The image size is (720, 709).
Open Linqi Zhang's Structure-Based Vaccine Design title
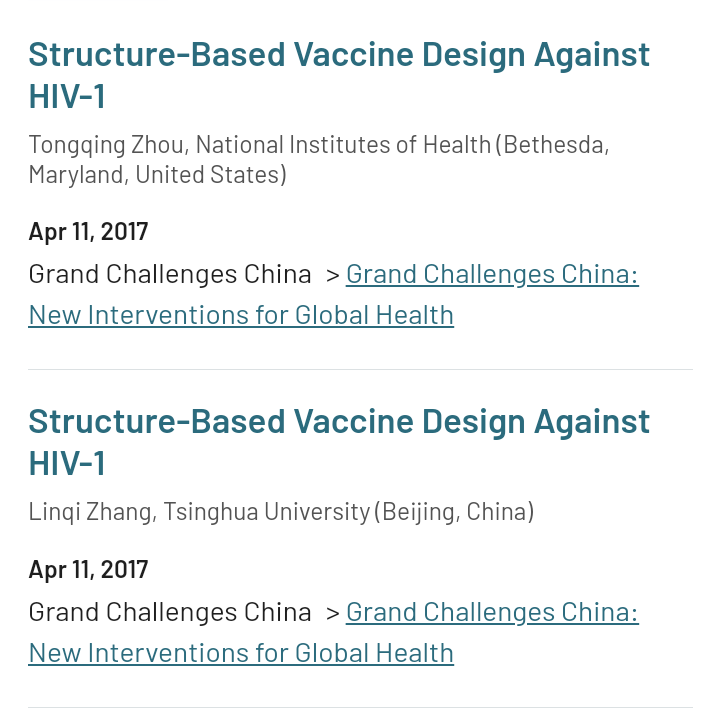pos(338,421)
